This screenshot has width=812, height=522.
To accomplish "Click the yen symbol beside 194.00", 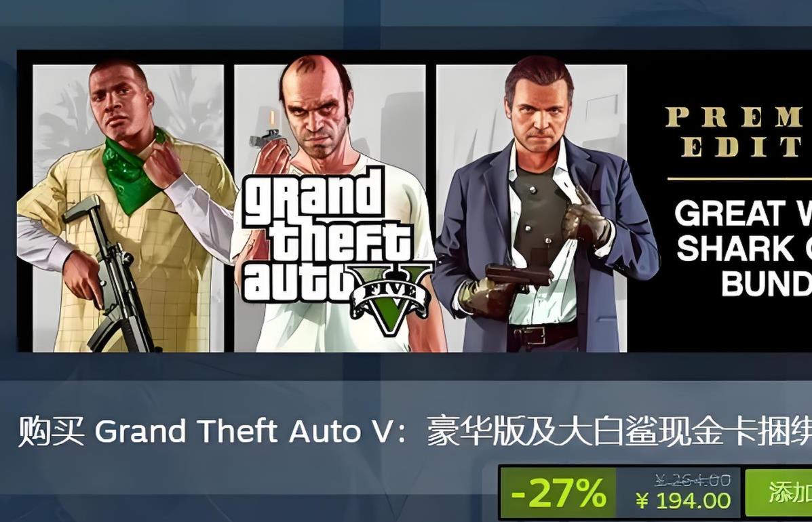I will click(642, 501).
